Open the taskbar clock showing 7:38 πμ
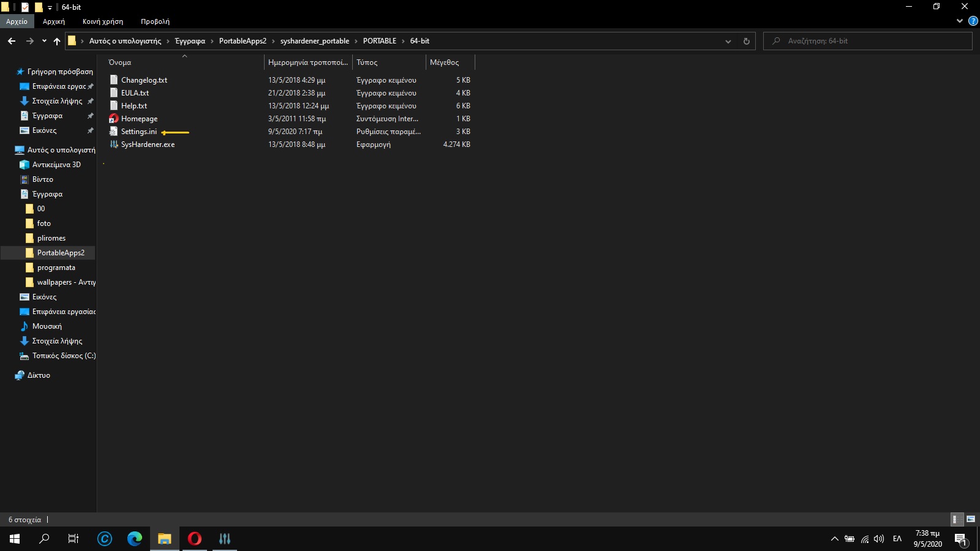The width and height of the screenshot is (980, 551). coord(927,539)
